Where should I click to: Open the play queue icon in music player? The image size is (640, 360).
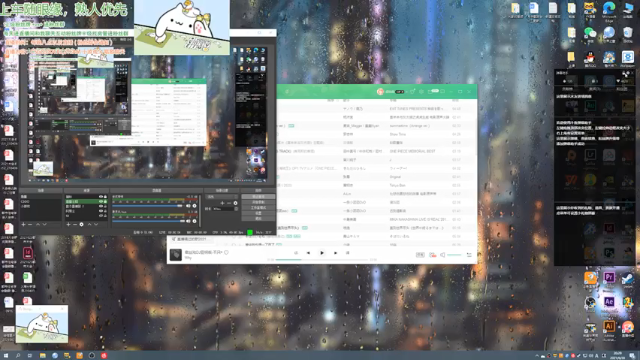(469, 255)
